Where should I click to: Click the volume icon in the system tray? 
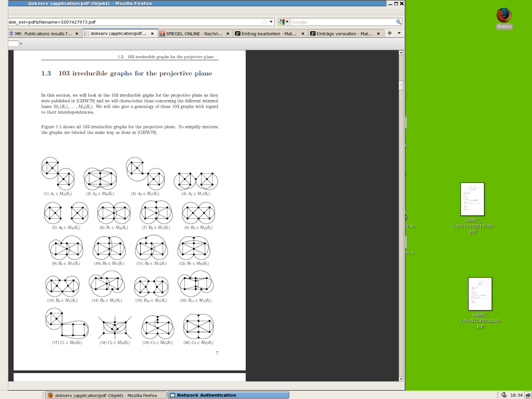[x=503, y=395]
